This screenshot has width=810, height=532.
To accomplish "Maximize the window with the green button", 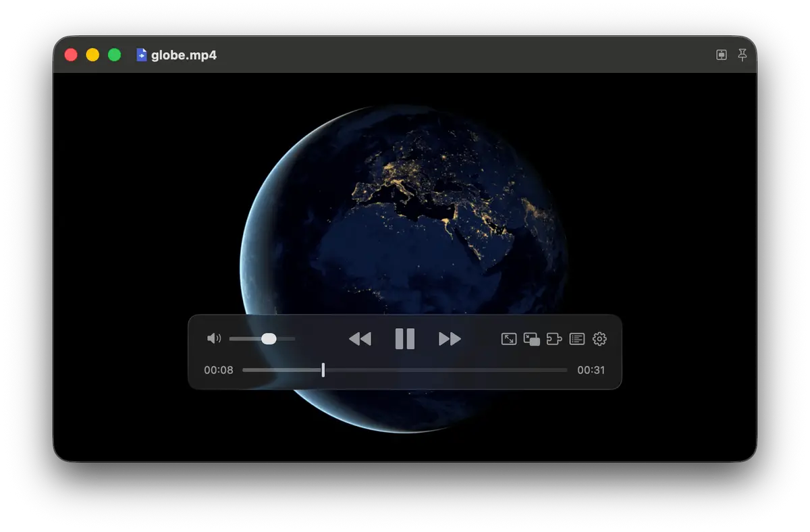I will click(x=115, y=55).
